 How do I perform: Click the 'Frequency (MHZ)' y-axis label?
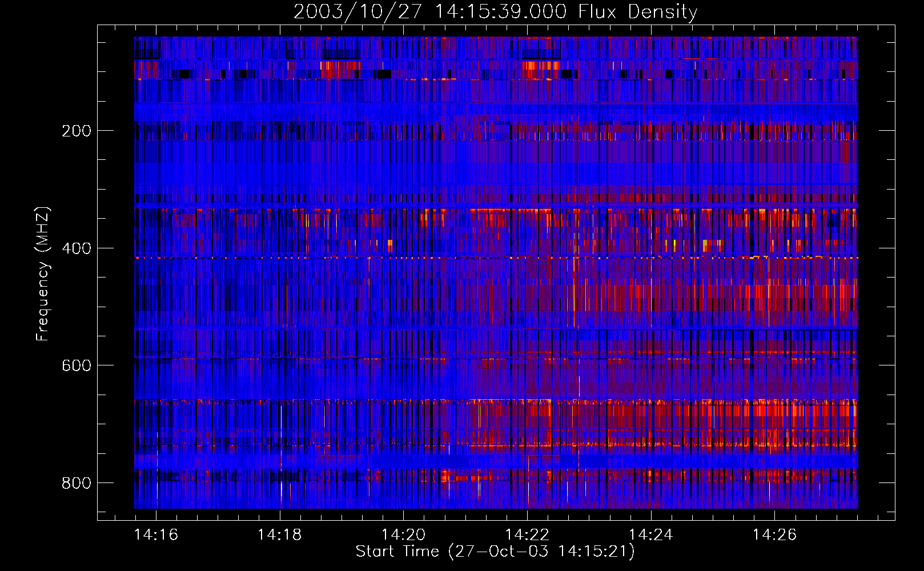(x=42, y=274)
